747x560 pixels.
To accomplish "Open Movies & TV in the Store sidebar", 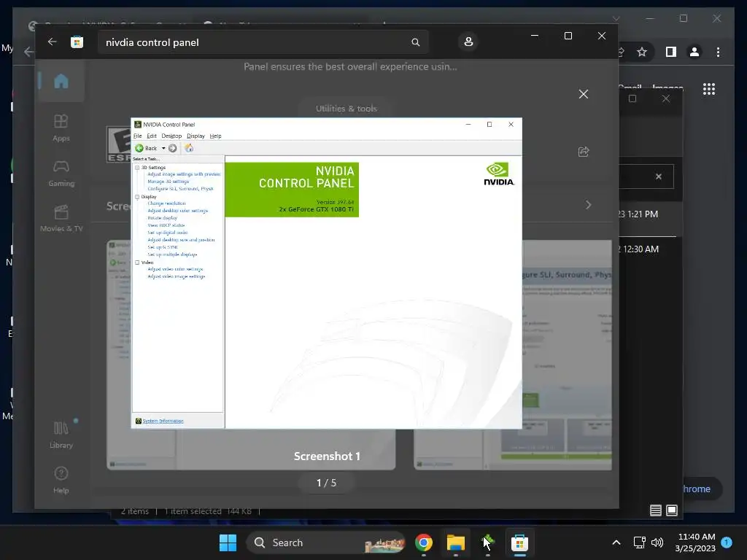I will pyautogui.click(x=61, y=219).
